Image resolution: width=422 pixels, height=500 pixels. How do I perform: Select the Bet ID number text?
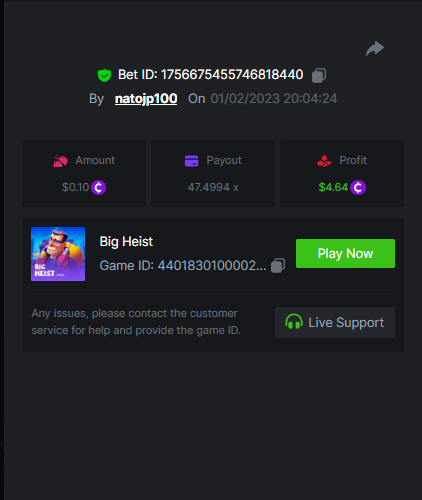[x=232, y=75]
